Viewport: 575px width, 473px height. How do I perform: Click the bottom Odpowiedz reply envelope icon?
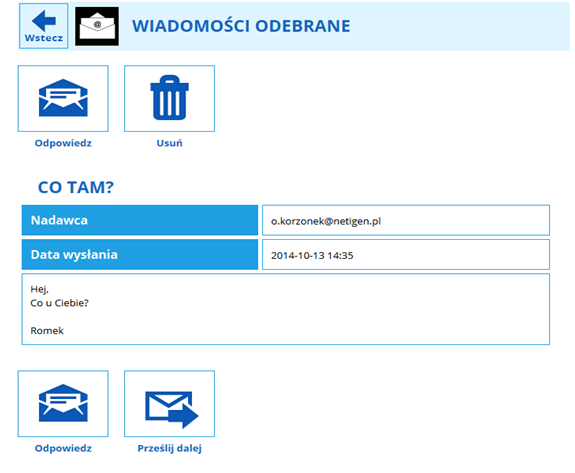pyautogui.click(x=63, y=404)
